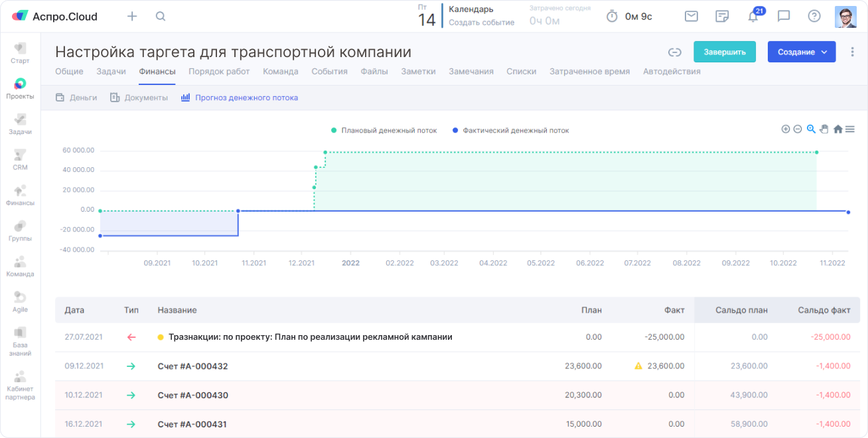Open search with the magnifier icon

(161, 17)
